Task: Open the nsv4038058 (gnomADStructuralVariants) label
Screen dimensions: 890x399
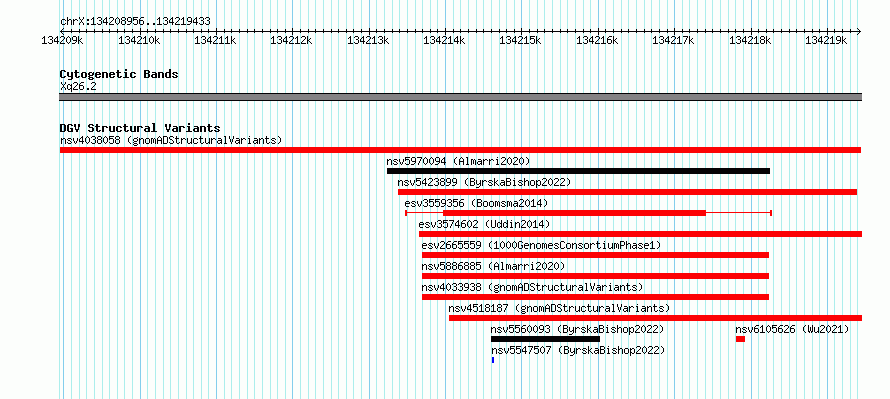Action: tap(171, 140)
